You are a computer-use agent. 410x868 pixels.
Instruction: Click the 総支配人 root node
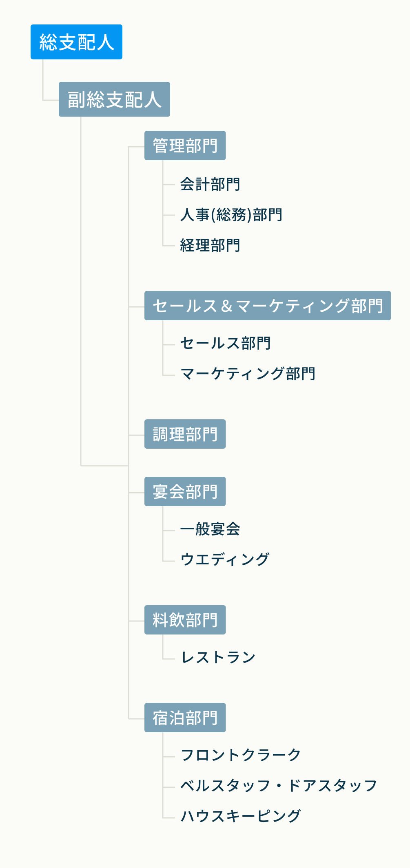coord(76,42)
